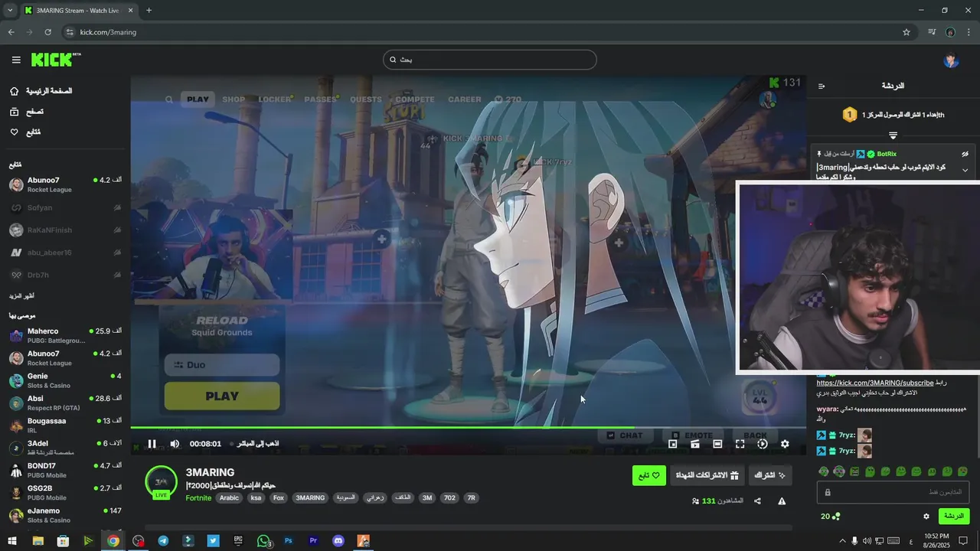The width and height of the screenshot is (980, 551).
Task: Open Discord from the taskbar
Action: (x=338, y=541)
